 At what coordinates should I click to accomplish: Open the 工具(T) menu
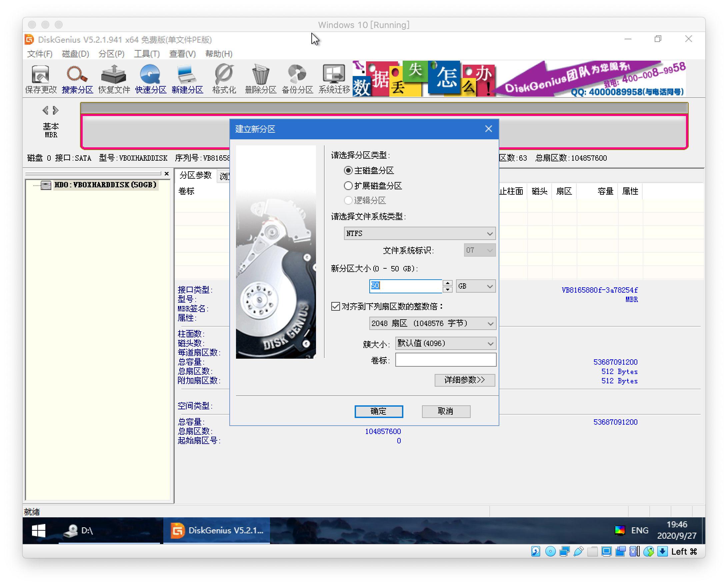pos(147,54)
